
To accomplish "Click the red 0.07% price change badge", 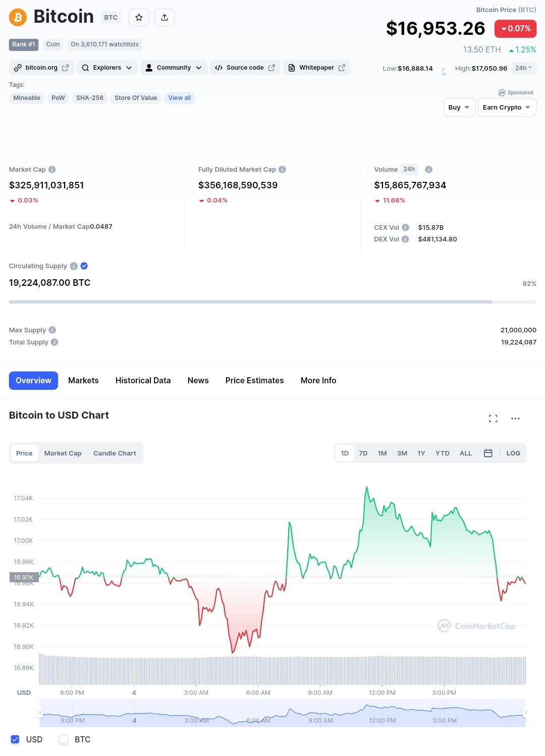I will [515, 29].
